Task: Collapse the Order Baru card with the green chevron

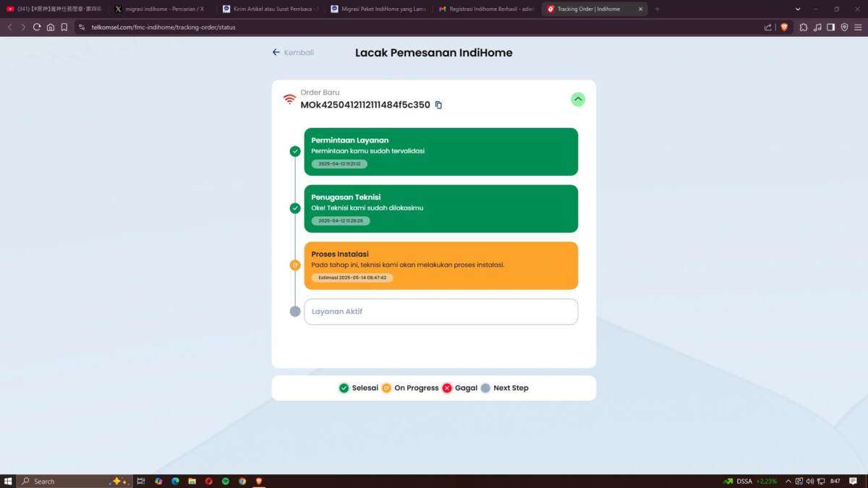Action: point(578,100)
